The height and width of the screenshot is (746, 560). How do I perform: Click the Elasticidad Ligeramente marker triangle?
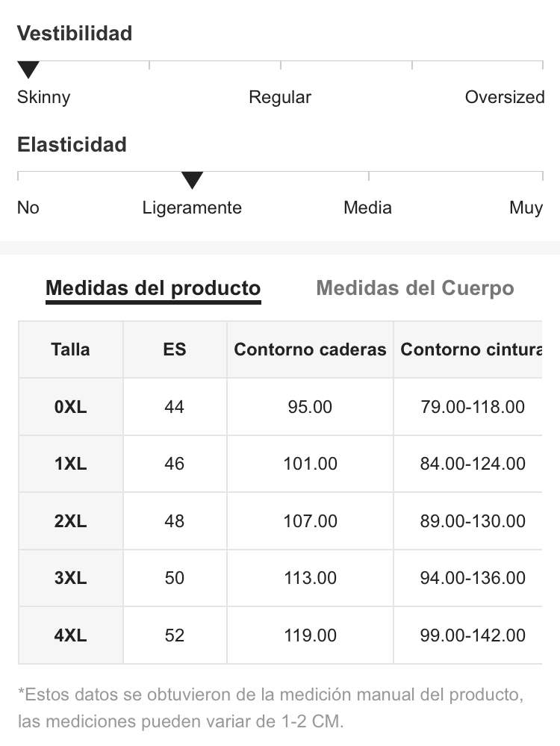tap(192, 180)
